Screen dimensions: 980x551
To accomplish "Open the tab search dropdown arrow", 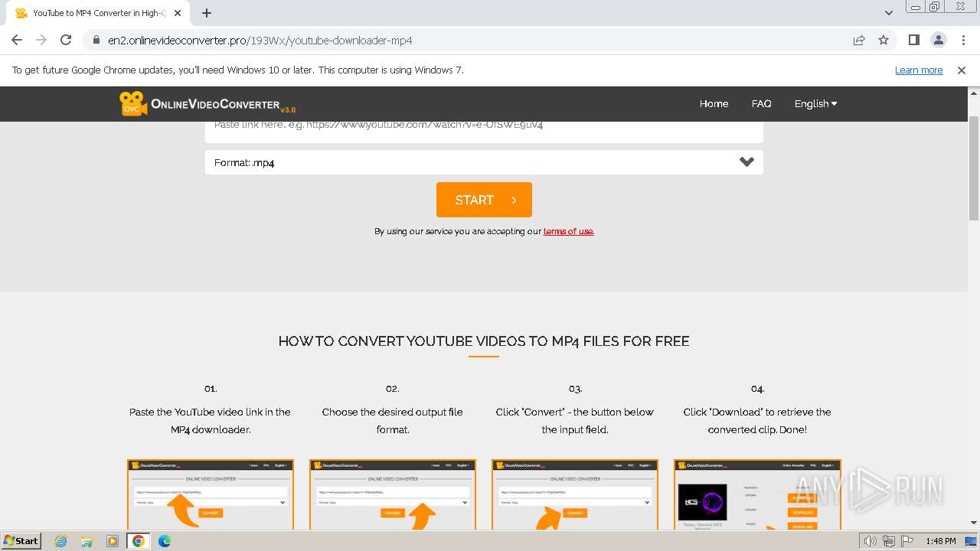I will 889,13.
